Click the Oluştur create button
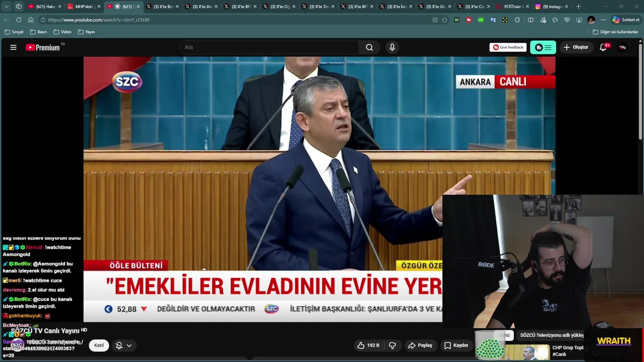 pyautogui.click(x=576, y=47)
